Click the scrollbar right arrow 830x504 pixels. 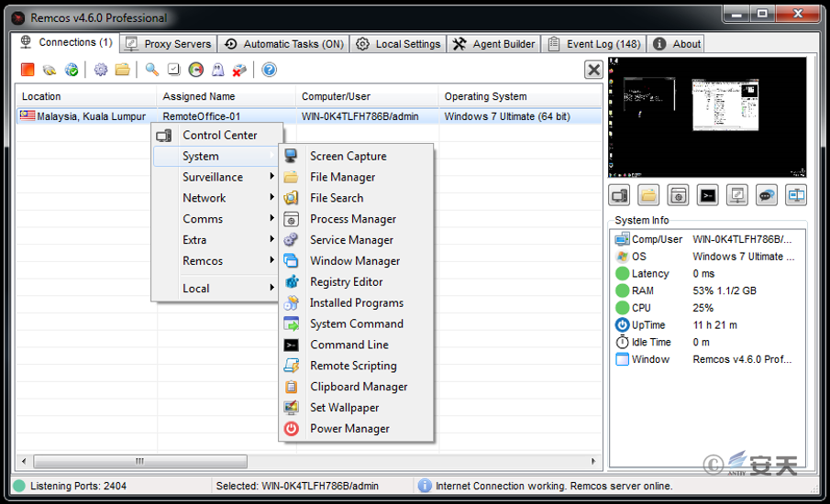tap(593, 461)
